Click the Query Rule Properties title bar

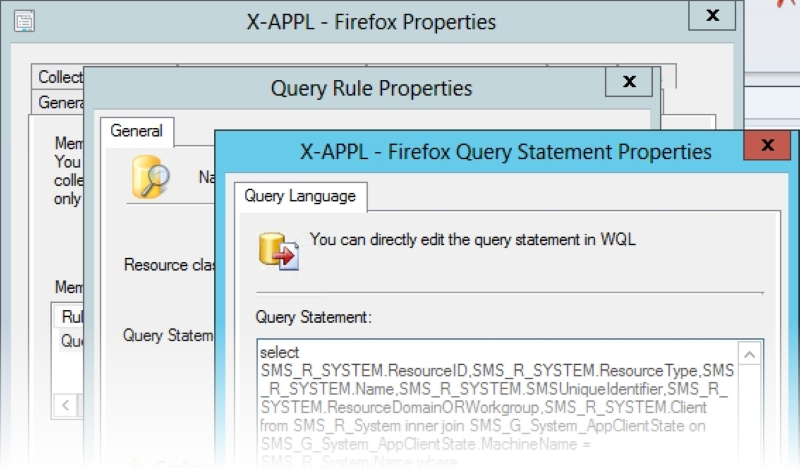click(x=370, y=88)
